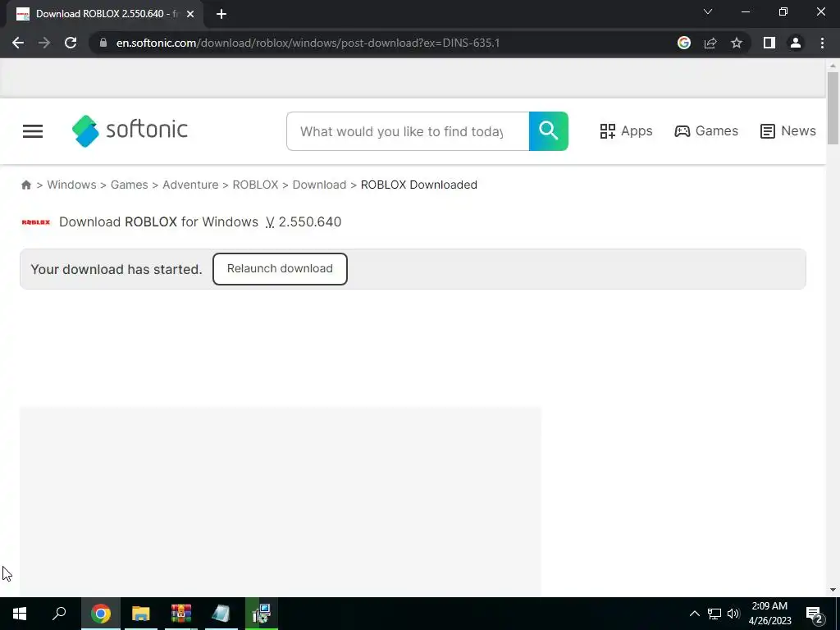Screen dimensions: 840x630
Task: Click the Relaunch download button
Action: pyautogui.click(x=280, y=269)
